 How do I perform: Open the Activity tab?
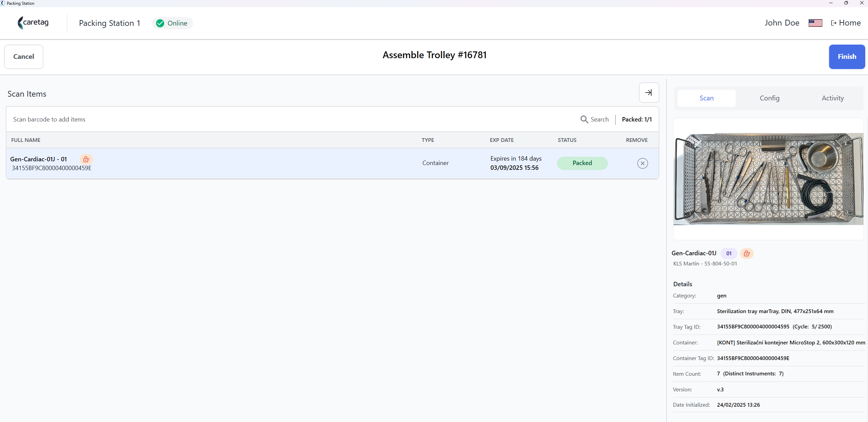pos(833,98)
